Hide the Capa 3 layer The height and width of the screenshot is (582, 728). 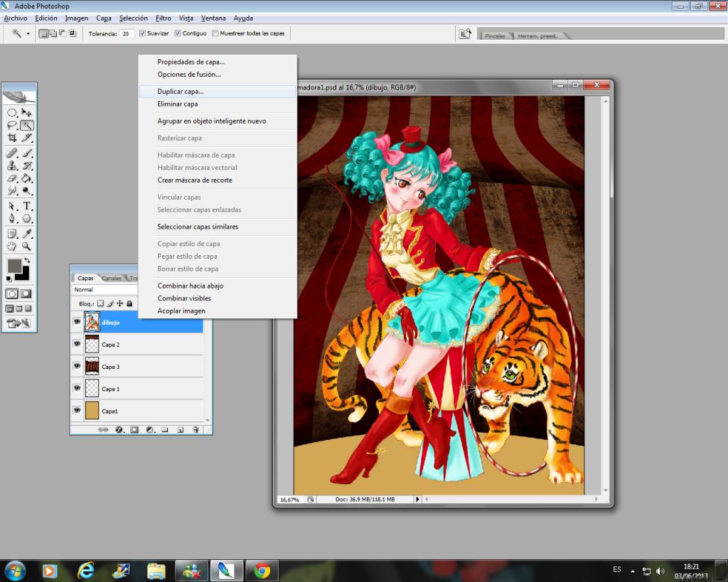click(x=77, y=366)
